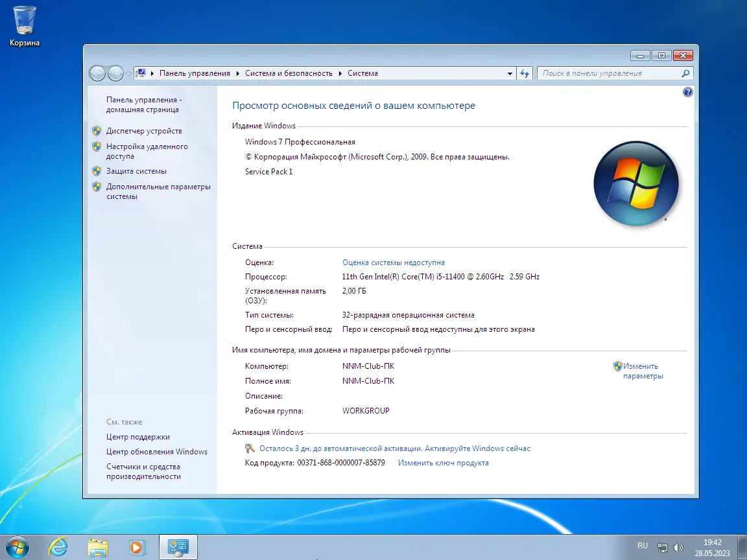Maximize the System window

tap(661, 56)
